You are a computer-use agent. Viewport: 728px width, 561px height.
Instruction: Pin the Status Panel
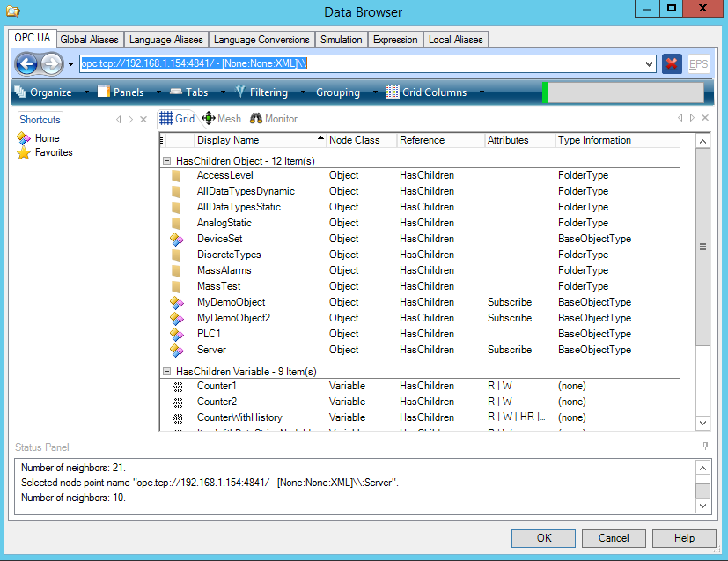click(x=705, y=447)
